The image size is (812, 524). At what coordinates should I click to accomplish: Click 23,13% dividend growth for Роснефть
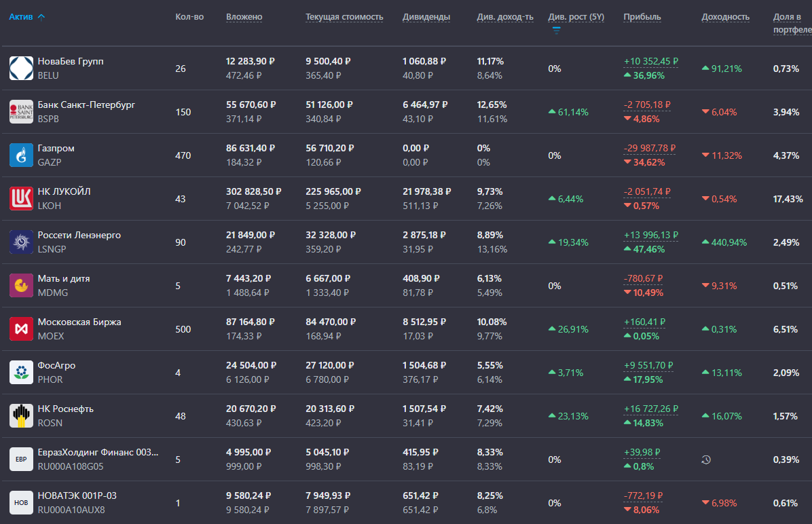point(569,416)
